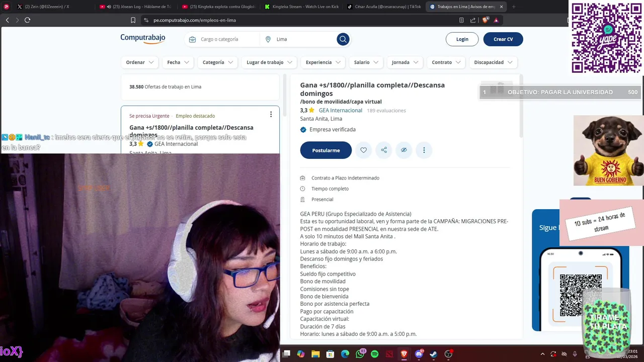Open site info icon beside the URL

pos(146,20)
